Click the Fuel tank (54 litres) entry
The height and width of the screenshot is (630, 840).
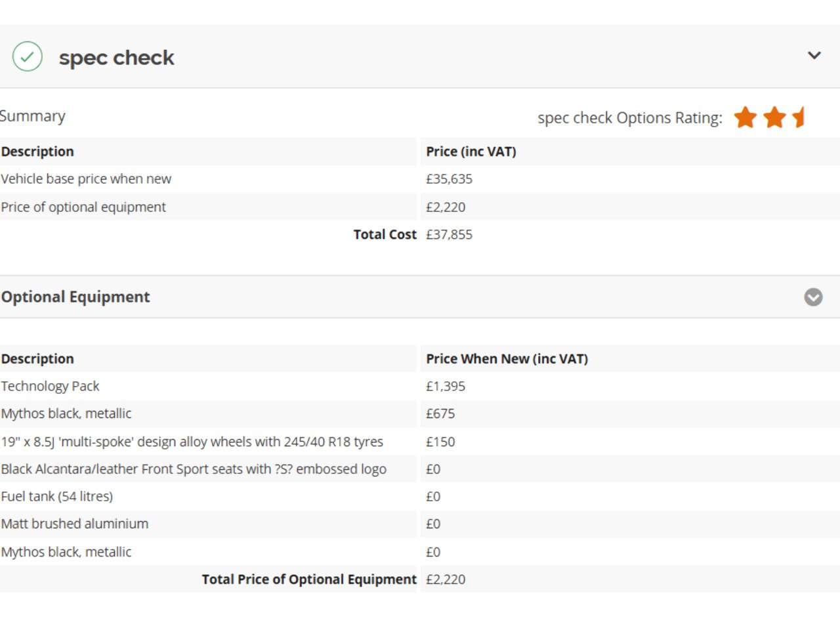tap(57, 497)
